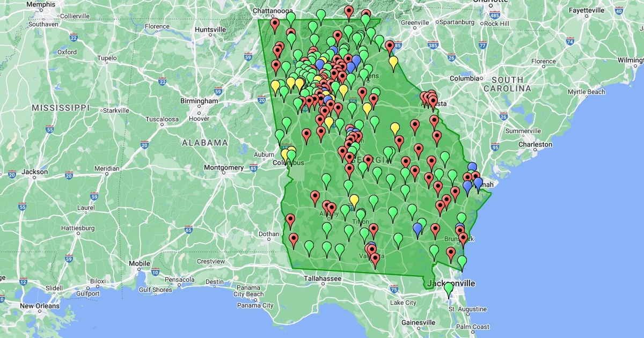644x338 pixels.
Task: Open the rightmost blue pin at Savannah
Action: (478, 183)
